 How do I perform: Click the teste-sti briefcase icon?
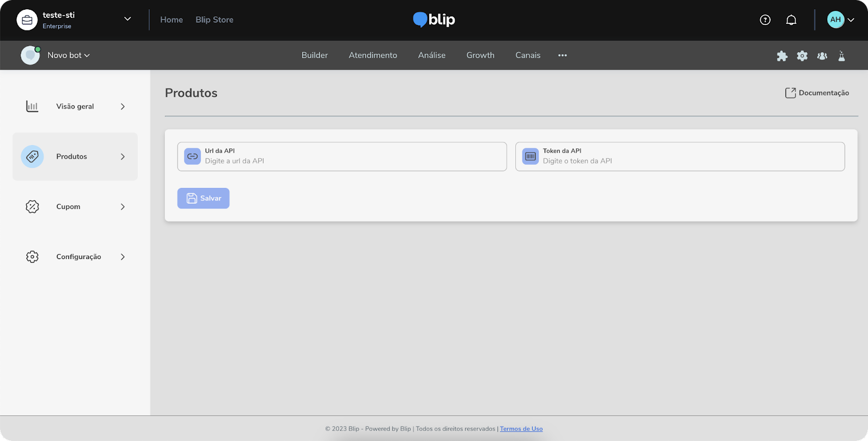pyautogui.click(x=27, y=20)
